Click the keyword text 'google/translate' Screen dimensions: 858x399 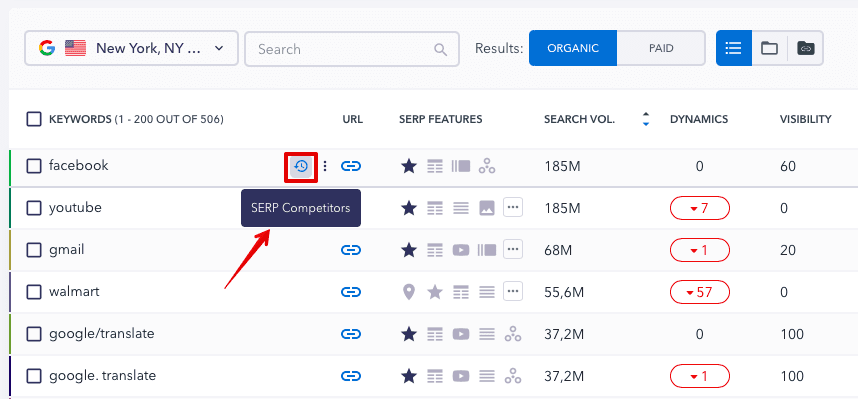(101, 334)
